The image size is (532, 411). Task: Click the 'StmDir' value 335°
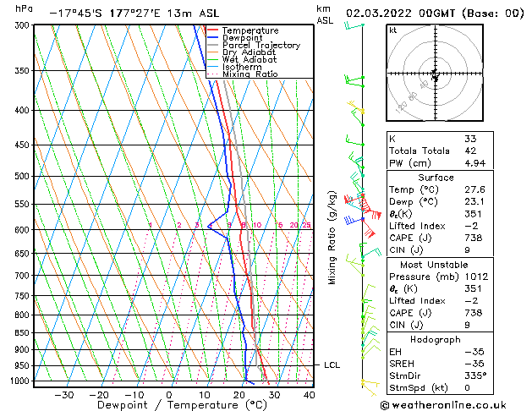475,376
